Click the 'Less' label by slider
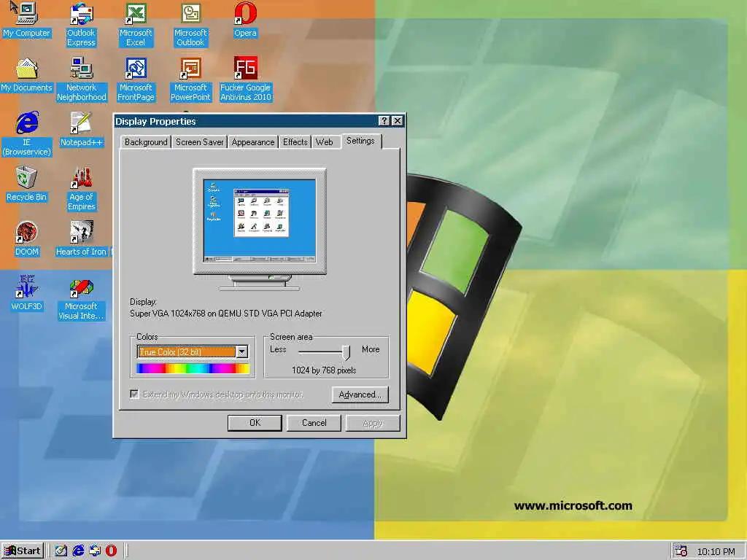 [278, 349]
